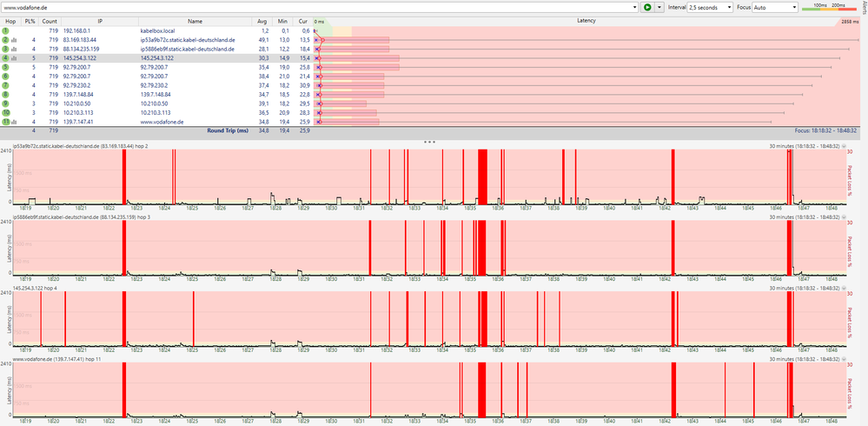Open the Interval 2,5 seconds dropdown
The width and height of the screenshot is (868, 426).
click(x=710, y=8)
